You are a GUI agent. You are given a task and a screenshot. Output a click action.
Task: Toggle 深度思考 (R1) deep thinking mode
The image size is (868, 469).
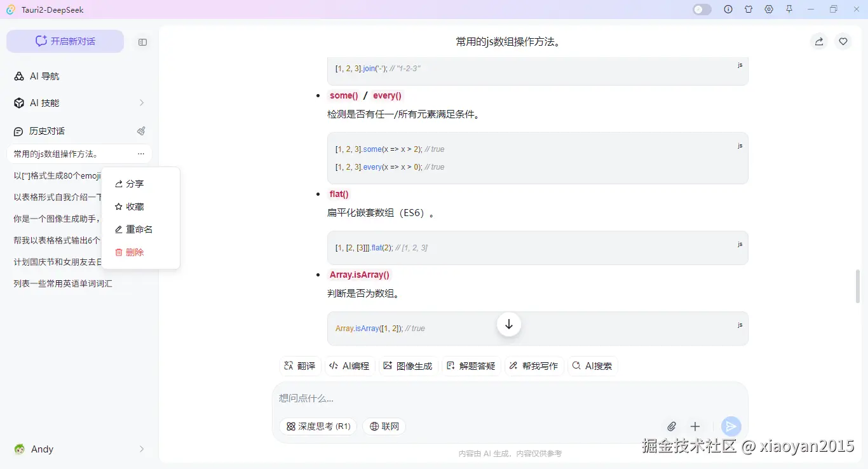click(x=318, y=426)
